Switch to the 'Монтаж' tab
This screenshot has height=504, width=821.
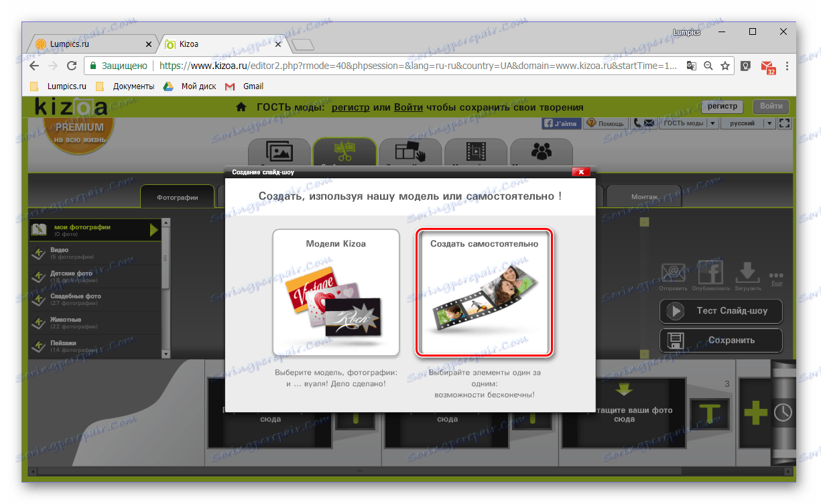(x=645, y=197)
